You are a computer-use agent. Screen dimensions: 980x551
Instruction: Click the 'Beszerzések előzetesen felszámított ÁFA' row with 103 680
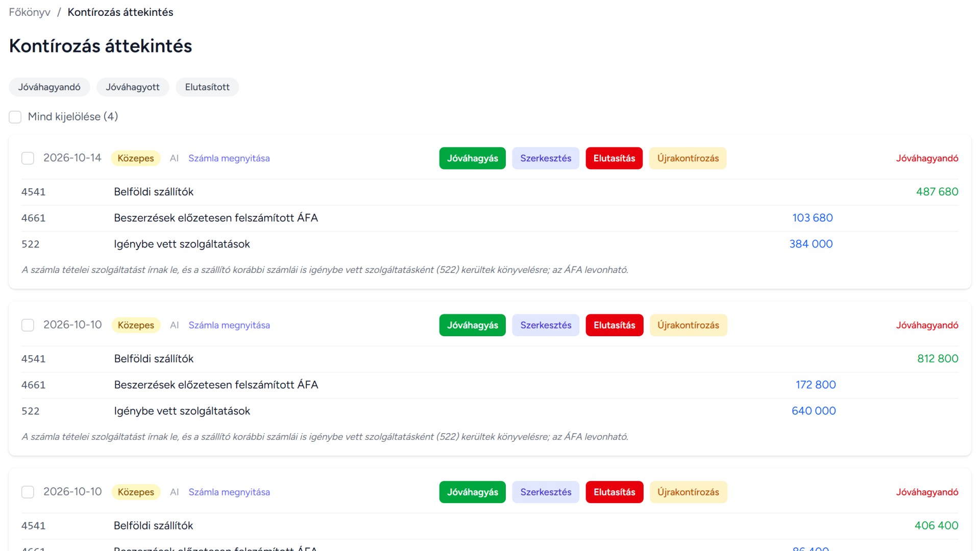[490, 218]
